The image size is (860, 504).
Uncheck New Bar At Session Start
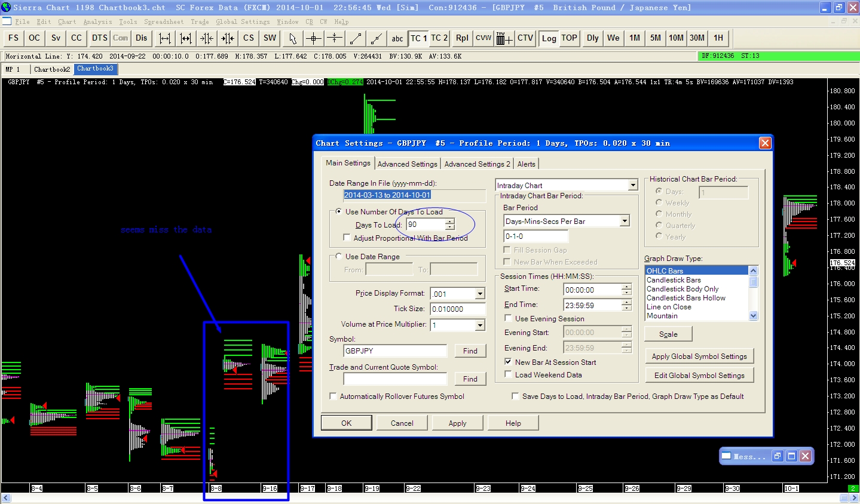(x=508, y=362)
